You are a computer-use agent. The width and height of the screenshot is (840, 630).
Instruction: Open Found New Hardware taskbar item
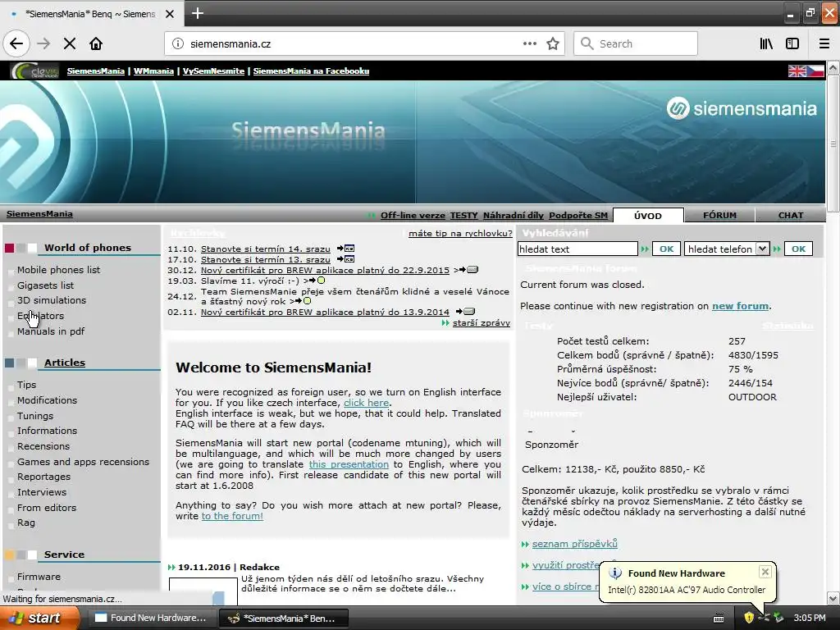point(150,619)
